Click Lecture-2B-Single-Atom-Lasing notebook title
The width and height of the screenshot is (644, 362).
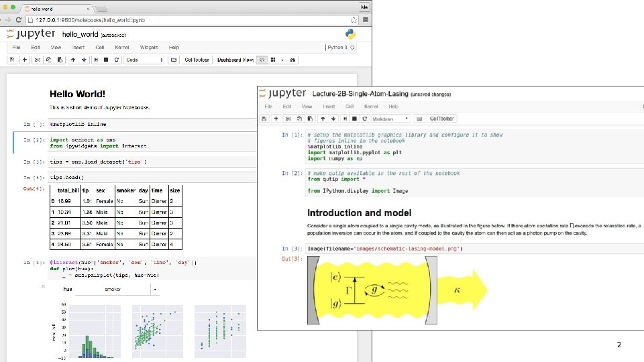point(360,94)
